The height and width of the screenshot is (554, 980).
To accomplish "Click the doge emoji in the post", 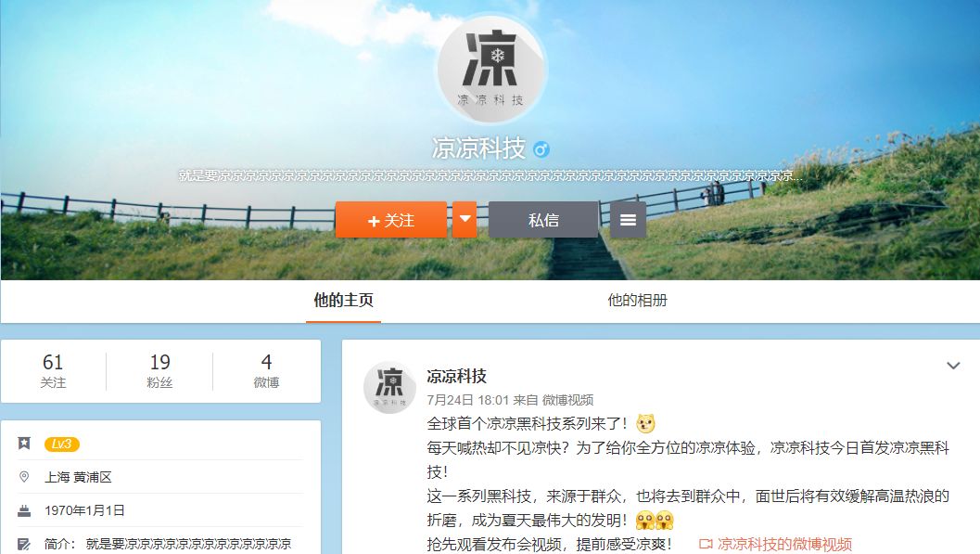I will (x=645, y=424).
